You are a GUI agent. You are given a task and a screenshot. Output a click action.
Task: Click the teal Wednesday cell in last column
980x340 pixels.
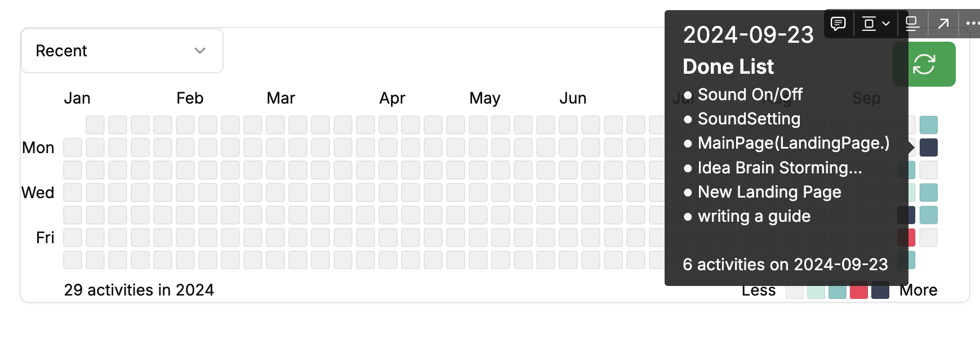click(x=929, y=193)
